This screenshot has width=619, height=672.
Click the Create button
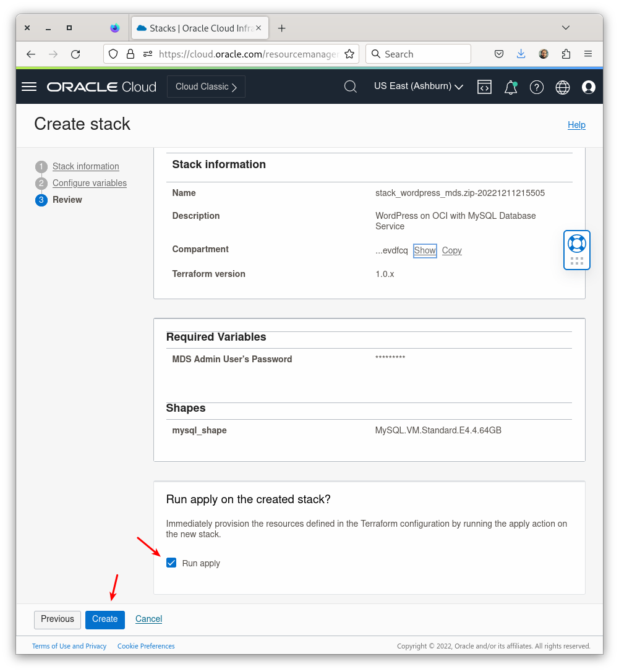pyautogui.click(x=105, y=619)
